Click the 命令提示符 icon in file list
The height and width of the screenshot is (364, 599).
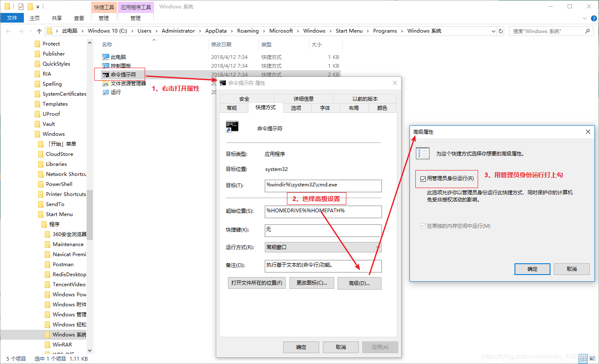click(106, 75)
